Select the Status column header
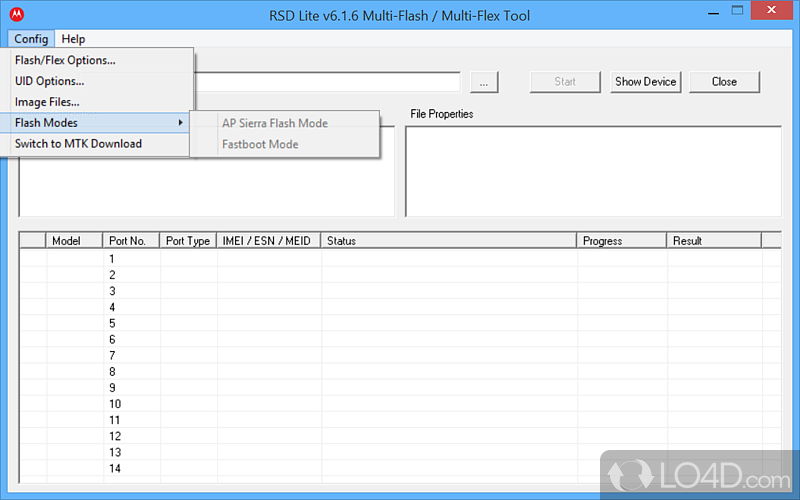The height and width of the screenshot is (500, 800). [x=448, y=241]
